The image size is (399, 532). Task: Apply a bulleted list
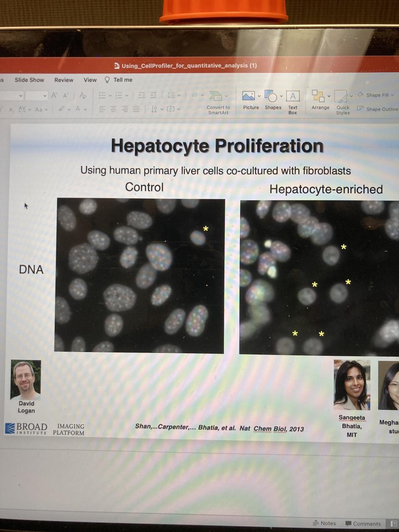coord(102,96)
